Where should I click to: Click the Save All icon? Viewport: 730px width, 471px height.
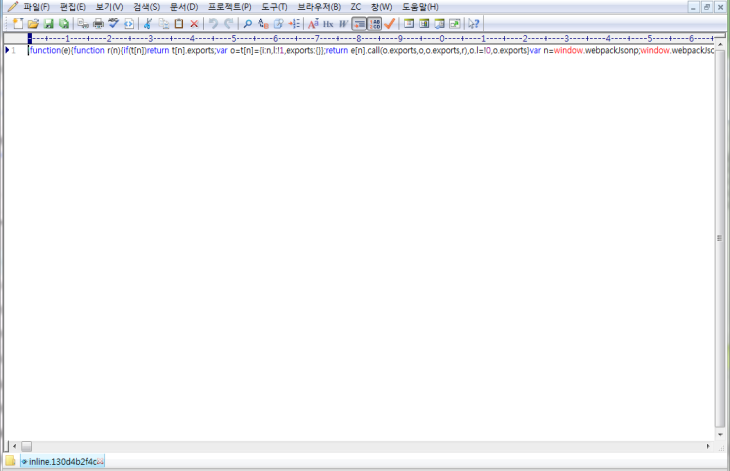[x=64, y=23]
